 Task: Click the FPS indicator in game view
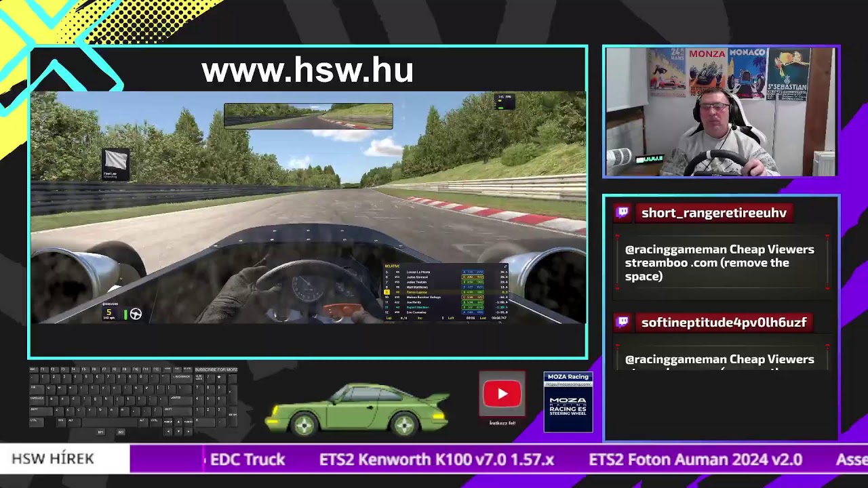click(x=505, y=101)
